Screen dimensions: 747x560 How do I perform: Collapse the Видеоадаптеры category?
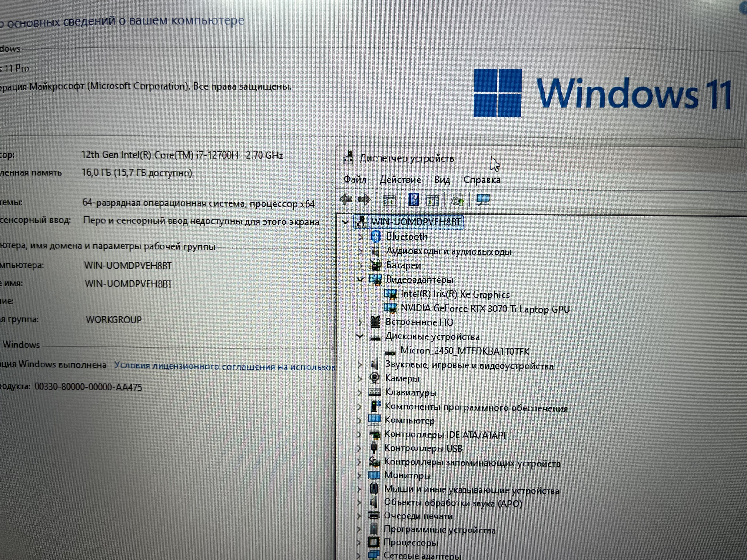360,279
